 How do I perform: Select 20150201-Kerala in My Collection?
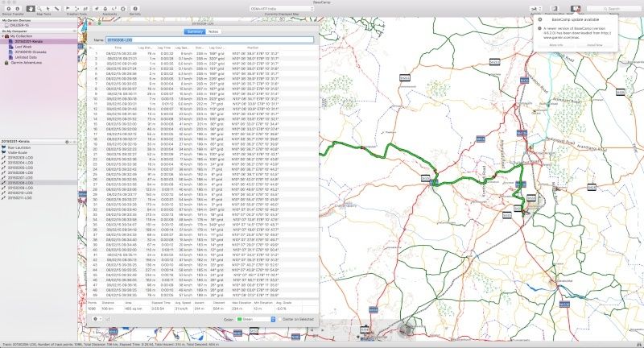29,42
